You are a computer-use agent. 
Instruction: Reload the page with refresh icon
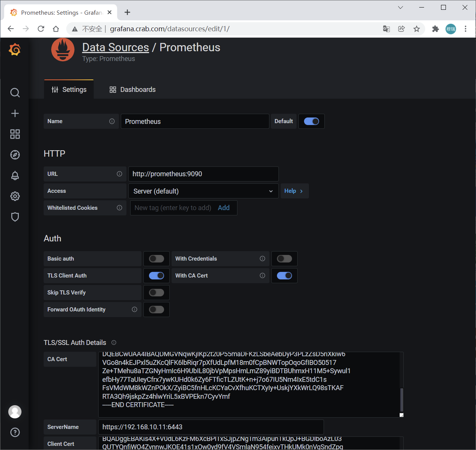pos(41,29)
